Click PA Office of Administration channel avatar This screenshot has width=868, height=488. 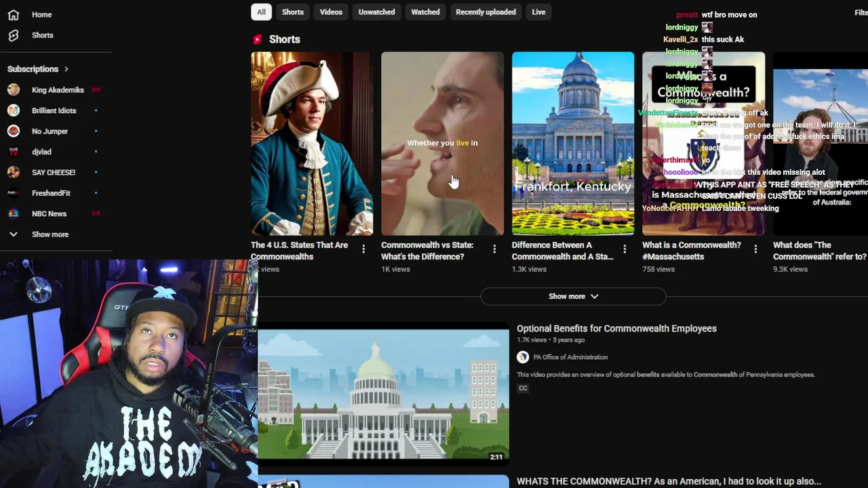pos(523,357)
